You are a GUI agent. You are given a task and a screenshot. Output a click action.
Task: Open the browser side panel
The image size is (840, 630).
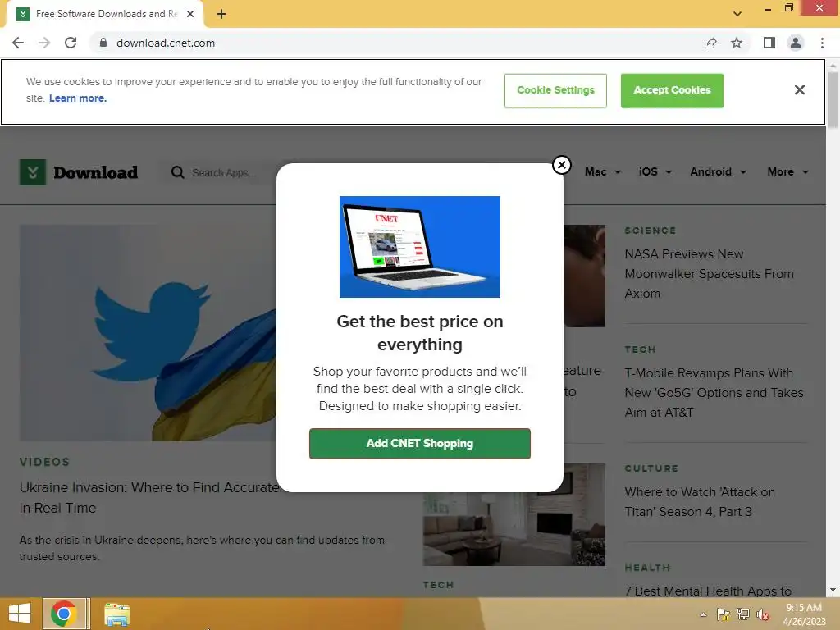[x=769, y=43]
